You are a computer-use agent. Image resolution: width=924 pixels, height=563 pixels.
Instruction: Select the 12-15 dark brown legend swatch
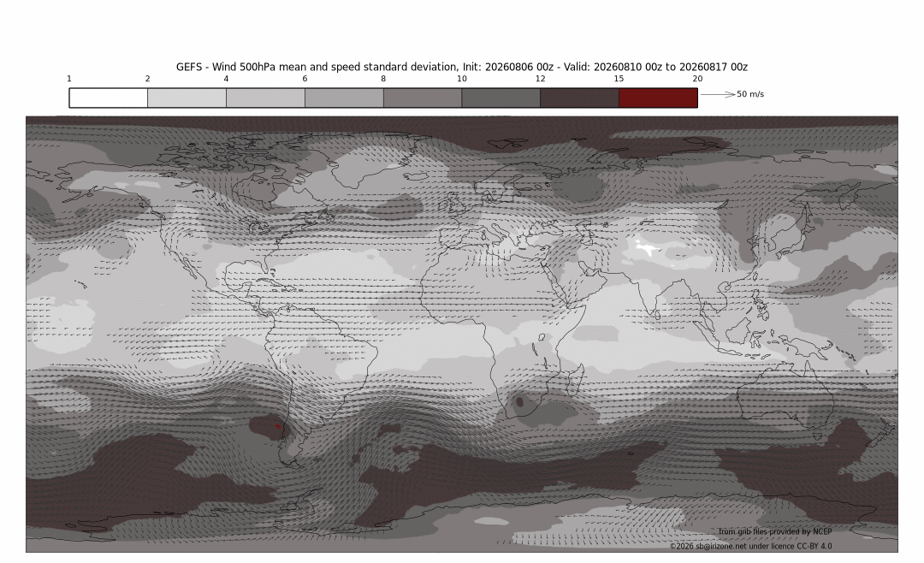(580, 98)
